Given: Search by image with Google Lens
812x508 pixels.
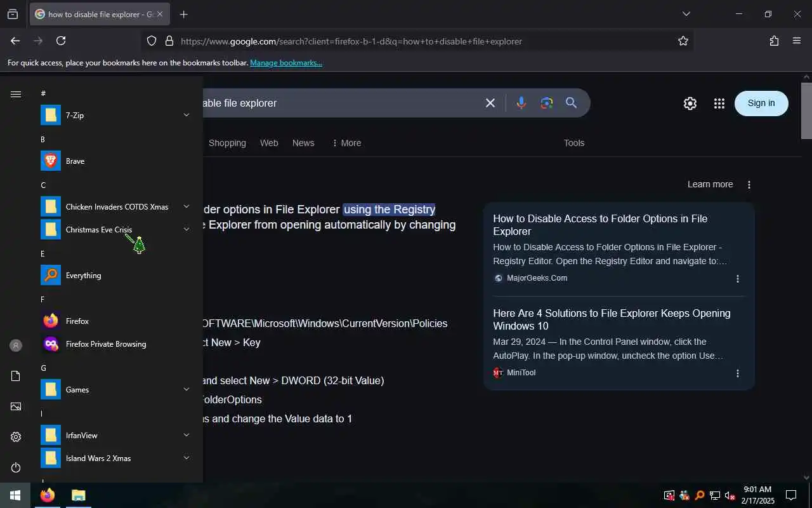Looking at the screenshot, I should pos(547,103).
